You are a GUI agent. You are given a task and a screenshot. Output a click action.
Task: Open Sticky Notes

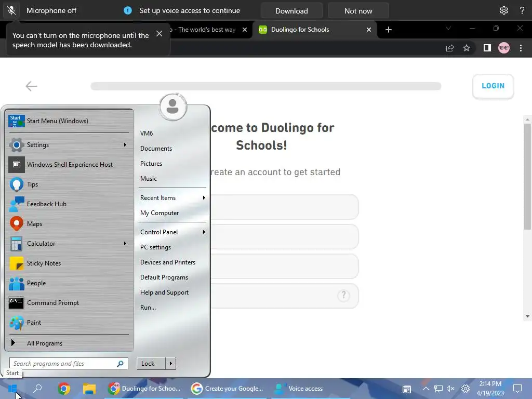point(68,263)
